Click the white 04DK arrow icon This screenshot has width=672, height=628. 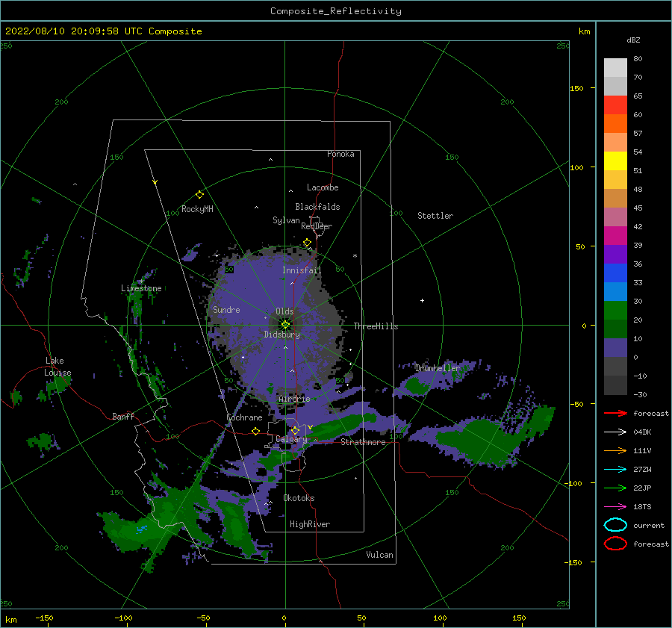coord(615,432)
